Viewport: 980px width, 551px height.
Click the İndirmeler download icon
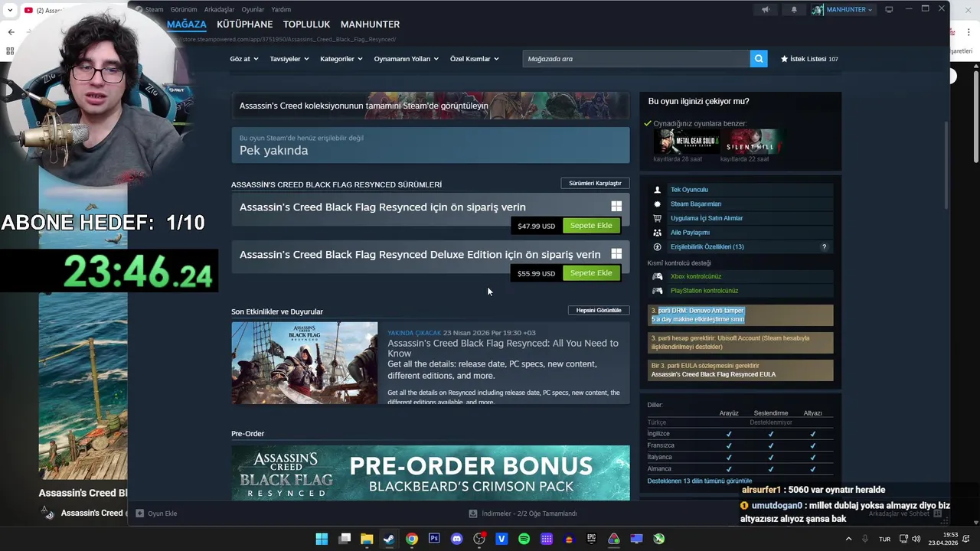(x=473, y=514)
